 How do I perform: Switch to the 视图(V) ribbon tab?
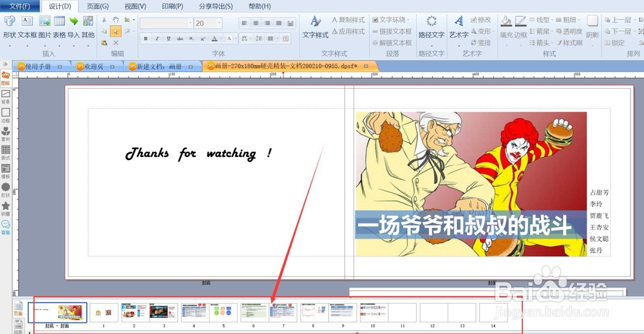[x=135, y=6]
